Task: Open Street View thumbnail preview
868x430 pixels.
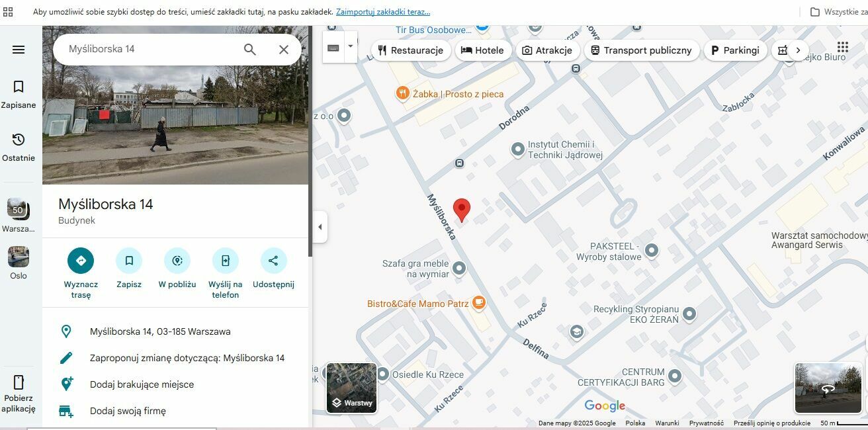Action: point(828,388)
